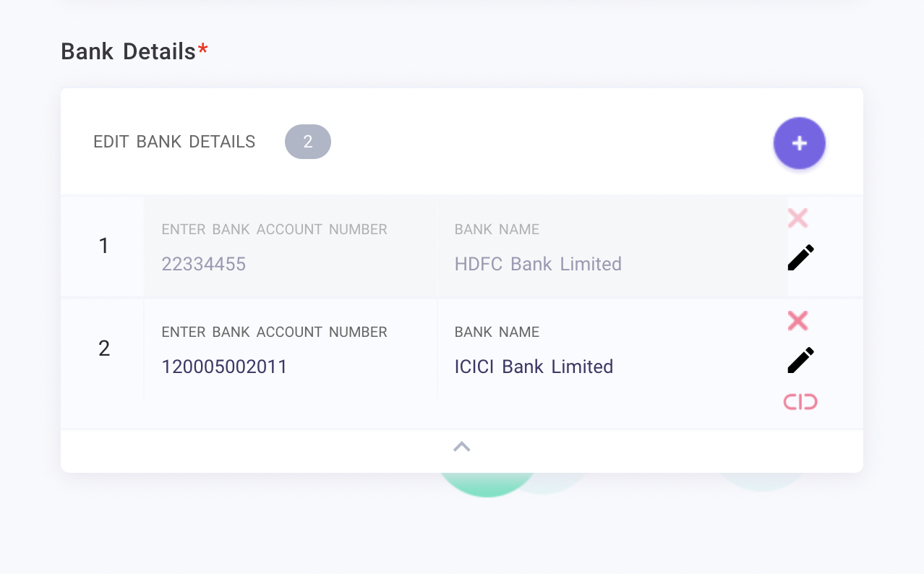Click the ICICI Bank Limited text
This screenshot has height=574, width=924.
click(x=534, y=367)
